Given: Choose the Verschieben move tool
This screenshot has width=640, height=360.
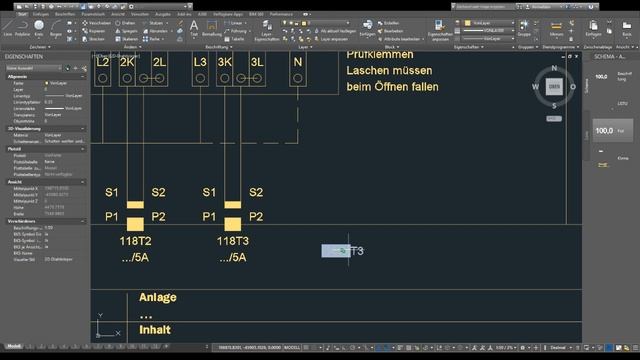Looking at the screenshot, I should pyautogui.click(x=96, y=23).
